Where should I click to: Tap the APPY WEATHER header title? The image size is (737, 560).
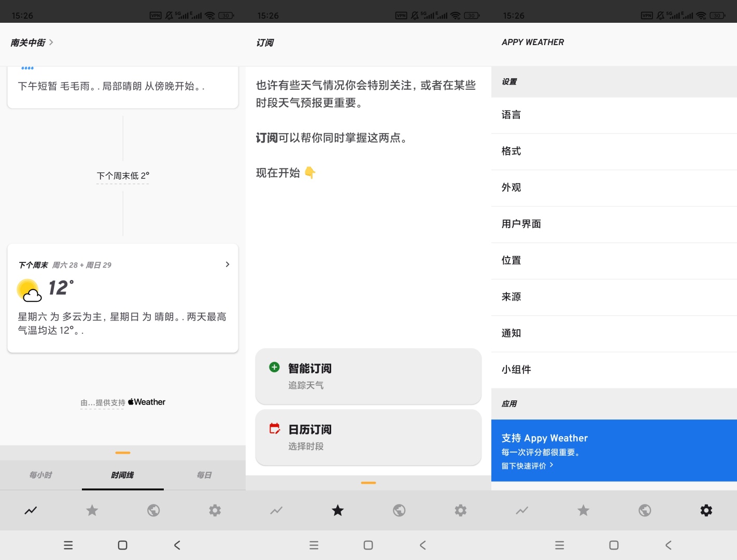[533, 42]
